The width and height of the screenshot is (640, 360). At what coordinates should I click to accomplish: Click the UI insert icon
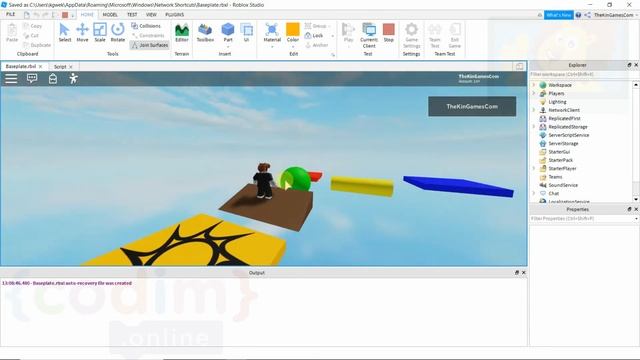(247, 33)
